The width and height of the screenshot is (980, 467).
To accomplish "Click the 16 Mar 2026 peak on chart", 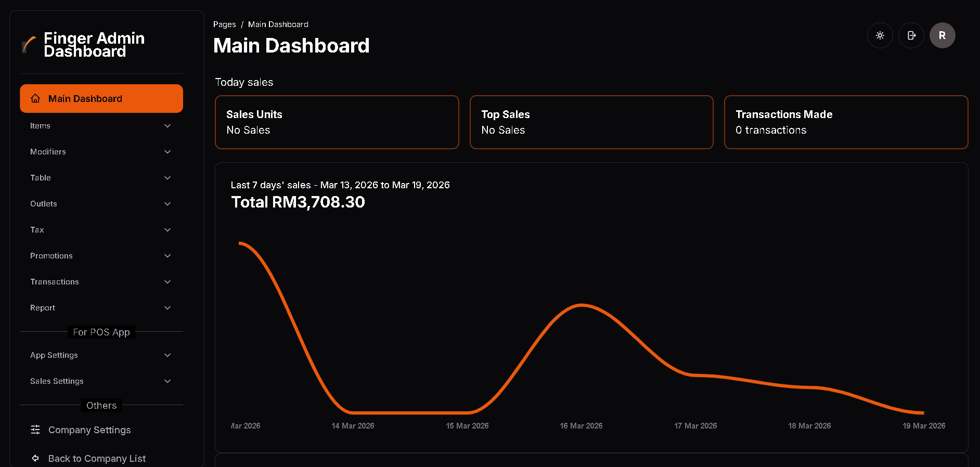I will click(x=582, y=305).
